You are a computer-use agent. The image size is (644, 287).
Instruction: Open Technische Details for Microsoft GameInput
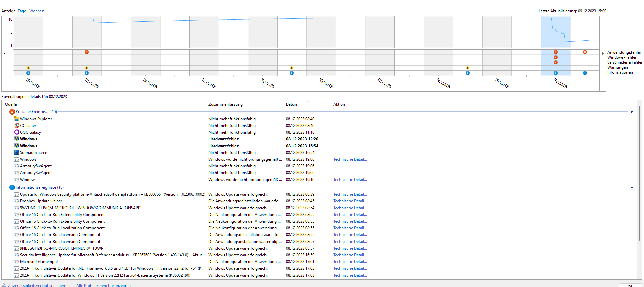pos(350,262)
